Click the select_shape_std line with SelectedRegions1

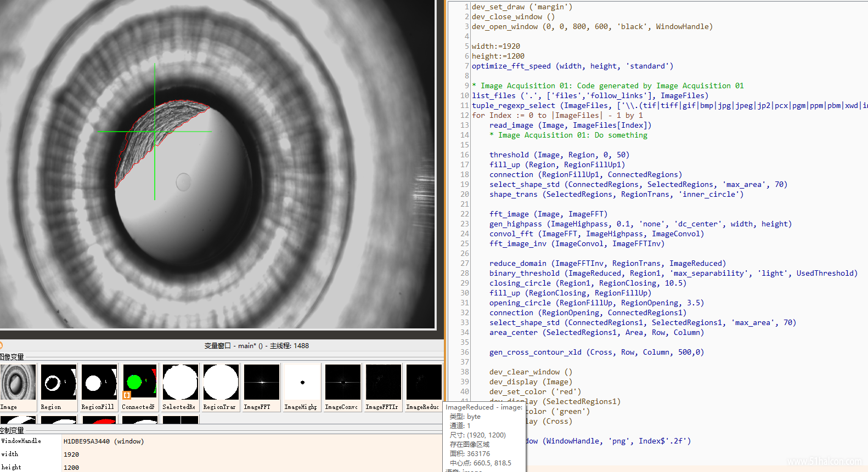click(642, 322)
